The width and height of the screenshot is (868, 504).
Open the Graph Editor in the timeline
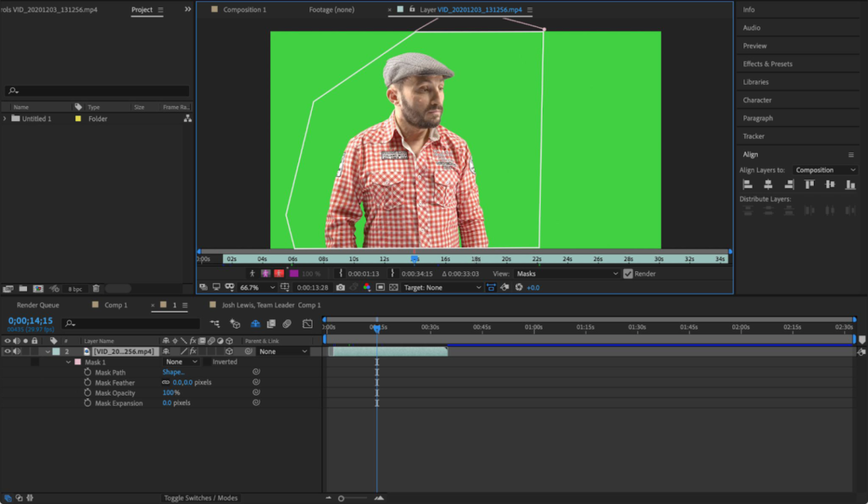[306, 324]
